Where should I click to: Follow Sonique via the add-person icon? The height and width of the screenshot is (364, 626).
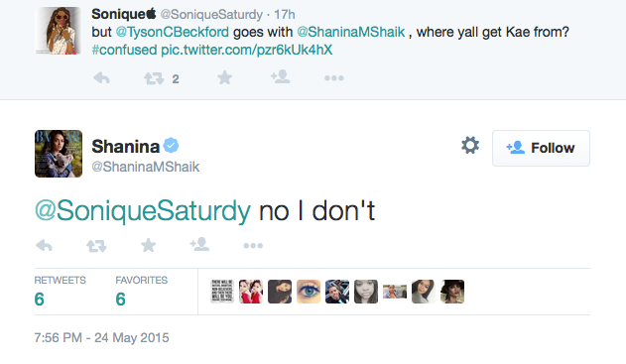coord(281,76)
